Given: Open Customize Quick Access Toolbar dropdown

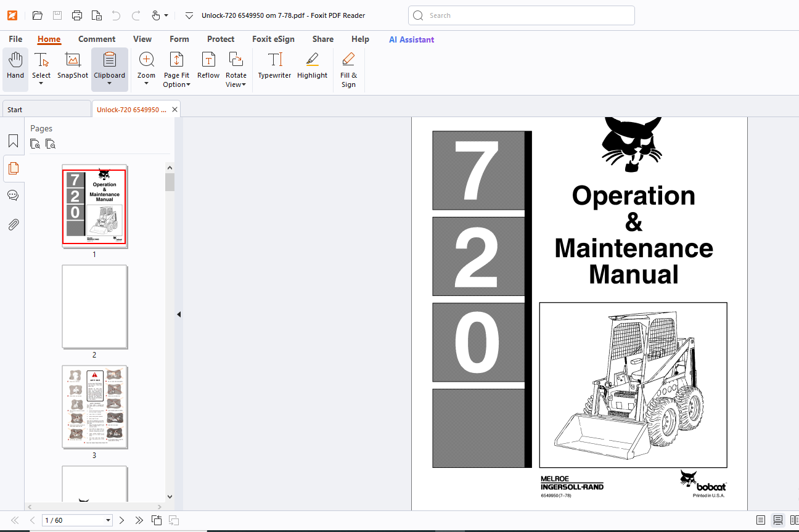Looking at the screenshot, I should tap(189, 15).
